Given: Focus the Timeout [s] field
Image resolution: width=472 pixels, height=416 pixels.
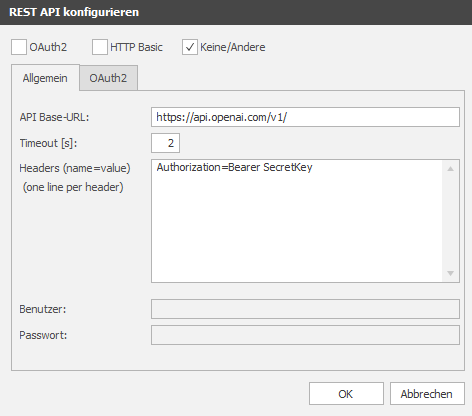Looking at the screenshot, I should point(165,143).
